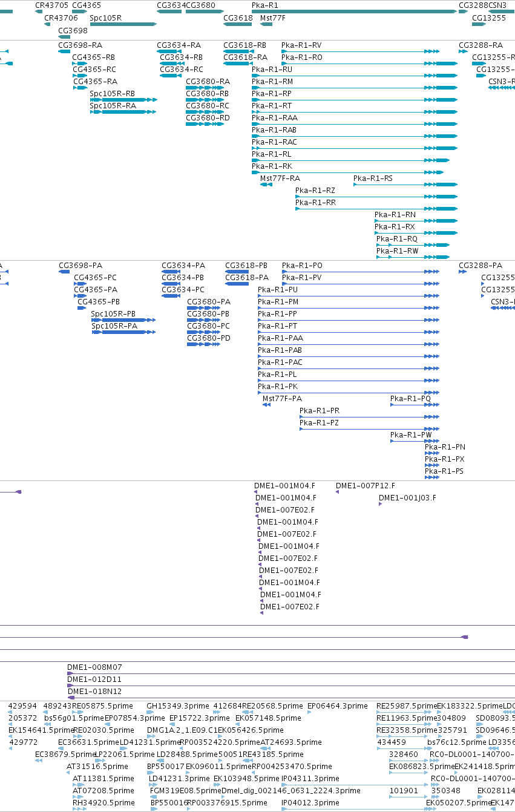Select the CG3680-RD transcript label
Viewport: 515px width, 812px height.
click(x=208, y=117)
